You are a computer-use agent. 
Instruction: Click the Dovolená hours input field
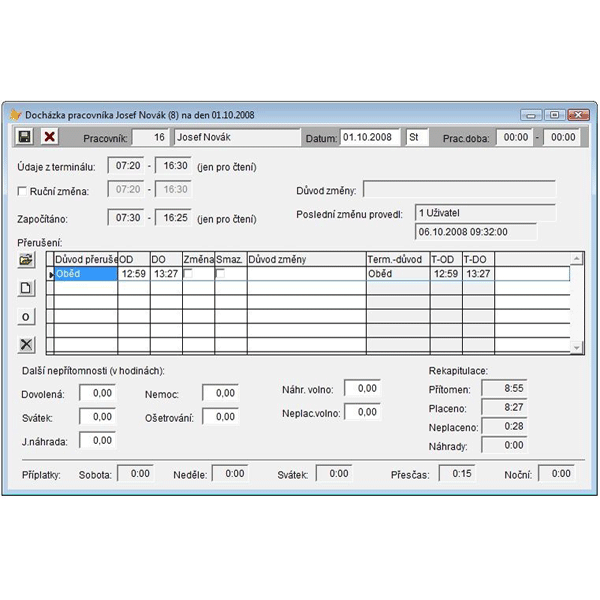click(x=97, y=393)
